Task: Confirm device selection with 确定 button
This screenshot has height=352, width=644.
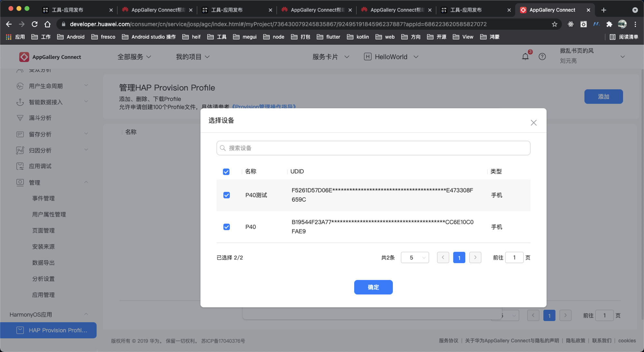Action: (373, 287)
